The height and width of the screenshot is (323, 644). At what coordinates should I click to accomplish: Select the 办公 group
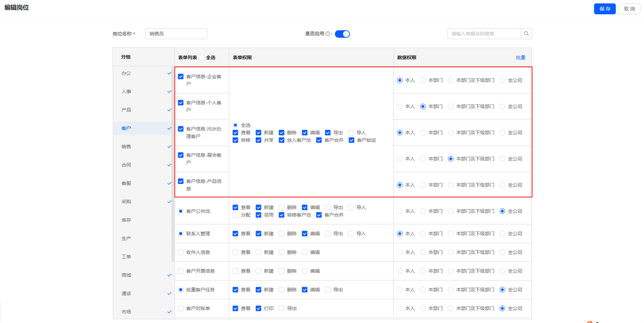(143, 73)
